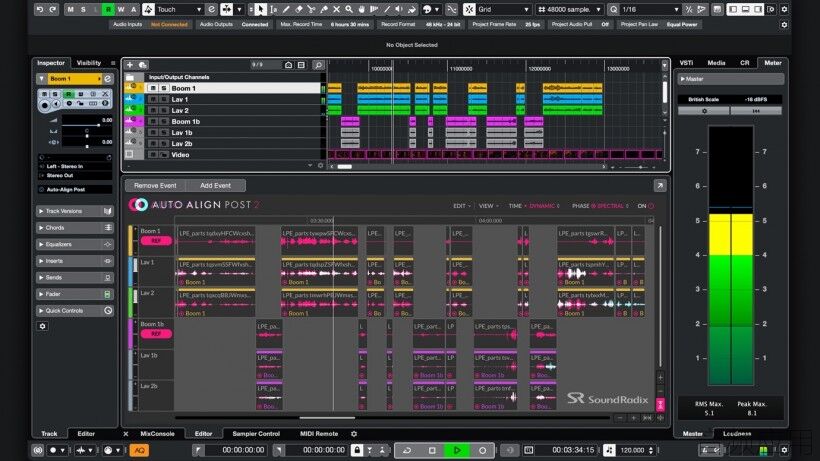Viewport: 820px width, 461px height.
Task: Click the tempo value 120.000 field
Action: pyautogui.click(x=632, y=450)
